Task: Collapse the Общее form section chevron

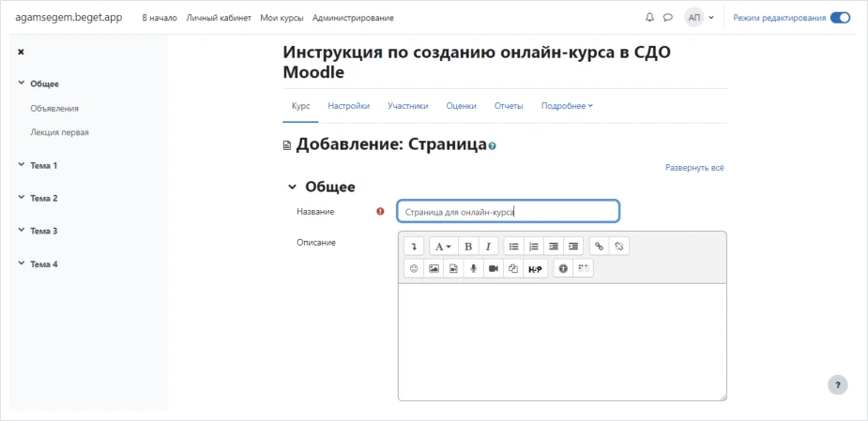Action: tap(292, 188)
